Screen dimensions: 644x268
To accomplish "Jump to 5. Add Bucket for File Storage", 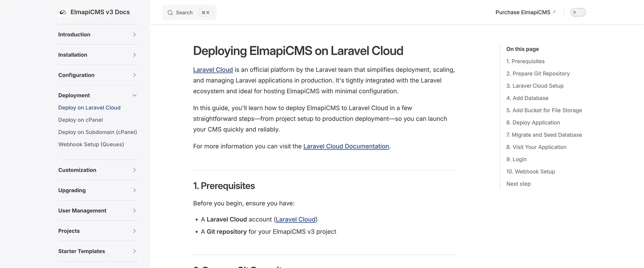I will pos(544,110).
